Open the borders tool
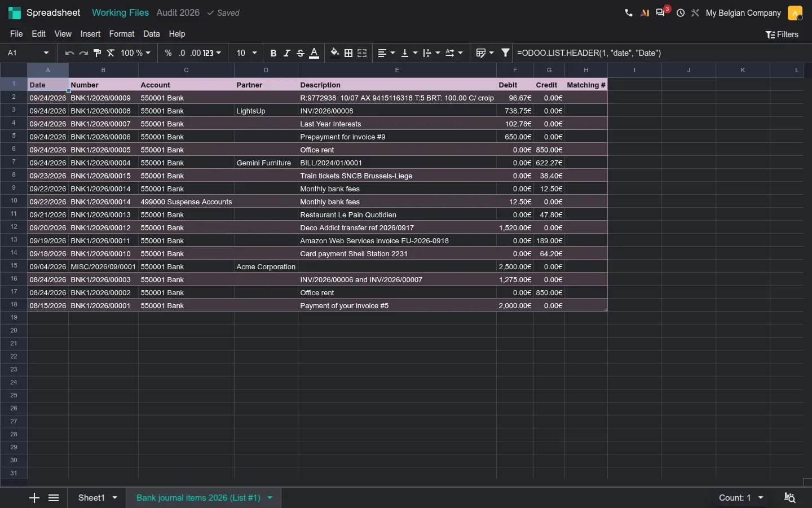The image size is (812, 508). coord(348,53)
